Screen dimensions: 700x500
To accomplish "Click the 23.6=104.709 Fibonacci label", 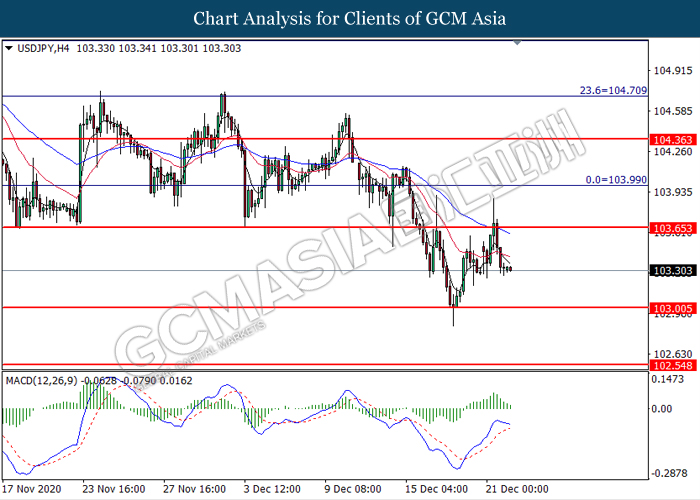I will click(613, 90).
